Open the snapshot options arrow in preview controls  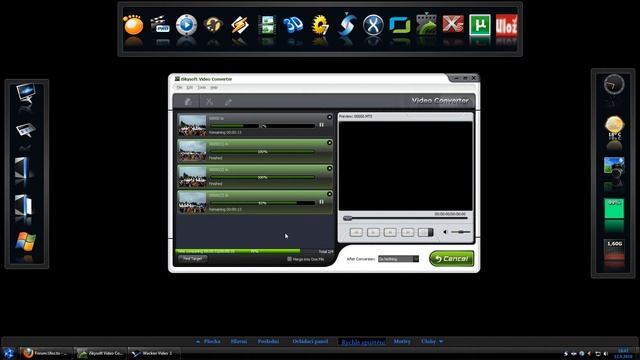[x=430, y=232]
